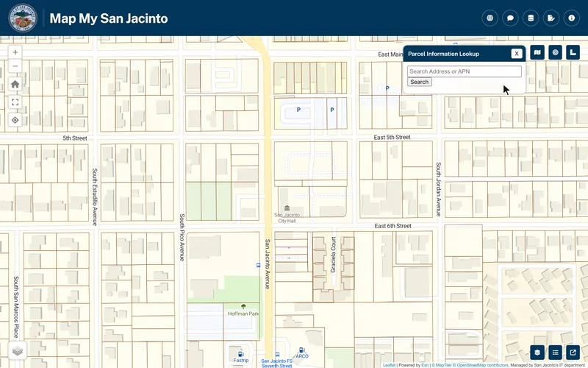The width and height of the screenshot is (588, 368).
Task: Click the San Jacinto FS Seventh Street bus stop marker
Action: coord(277,354)
